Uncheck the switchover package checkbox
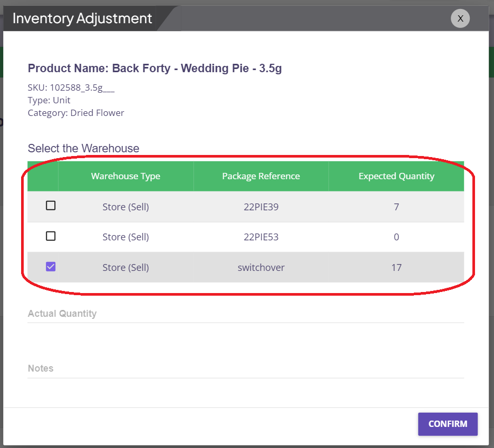Screen dimensions: 494x448 click(51, 267)
